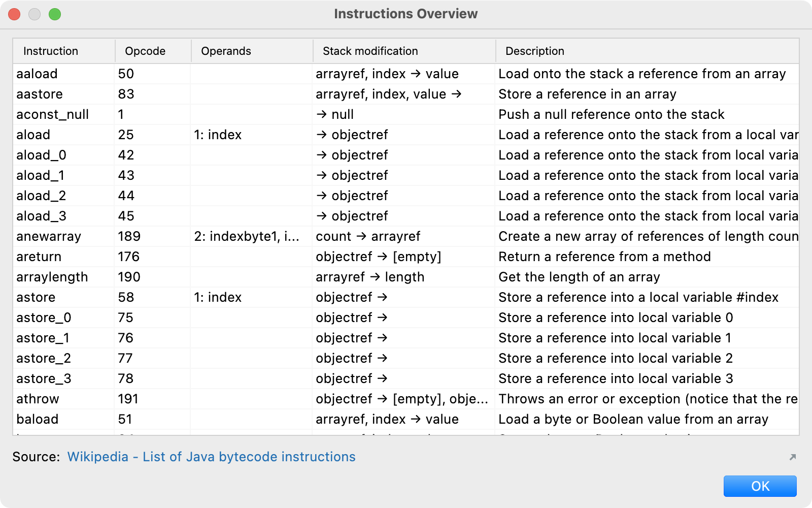This screenshot has width=812, height=508.
Task: Click the '→ null' stack cell
Action: 404,114
